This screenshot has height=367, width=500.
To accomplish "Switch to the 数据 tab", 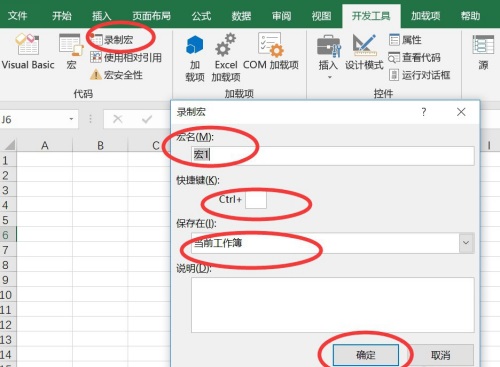I will 241,15.
